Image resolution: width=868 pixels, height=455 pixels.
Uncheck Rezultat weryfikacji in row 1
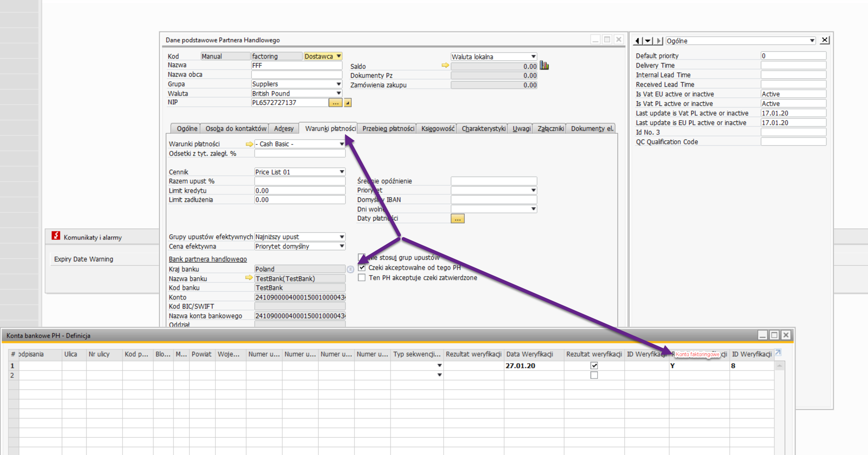(x=594, y=365)
